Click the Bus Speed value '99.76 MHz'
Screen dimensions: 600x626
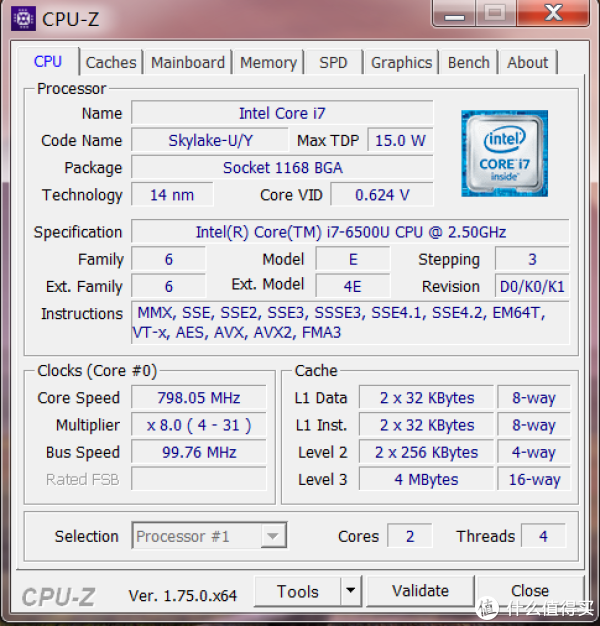[x=199, y=452]
